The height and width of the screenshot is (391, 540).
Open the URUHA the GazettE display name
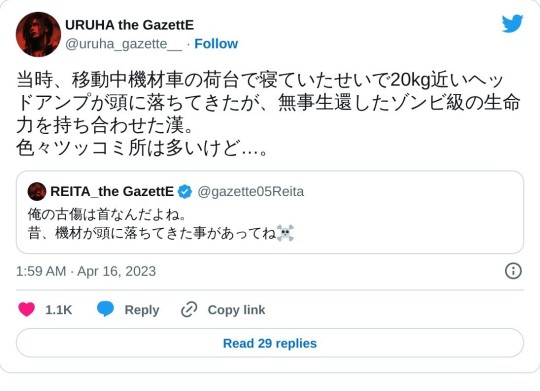[129, 25]
